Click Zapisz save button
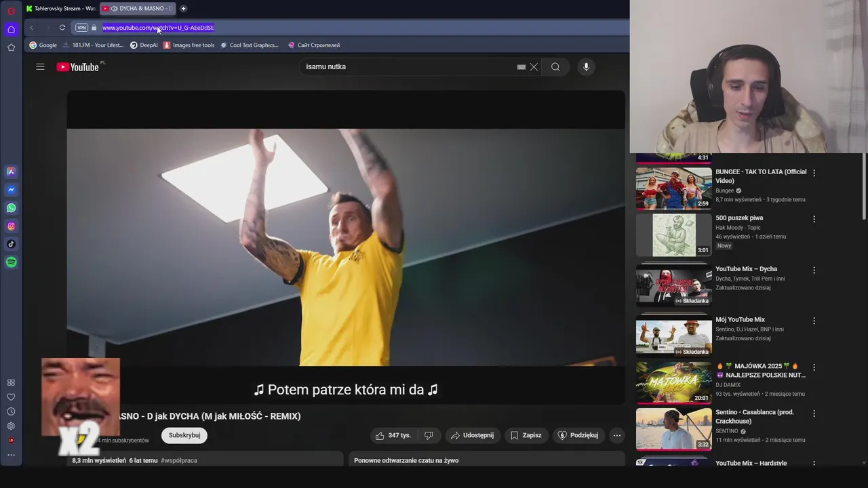The image size is (868, 488). [x=526, y=435]
